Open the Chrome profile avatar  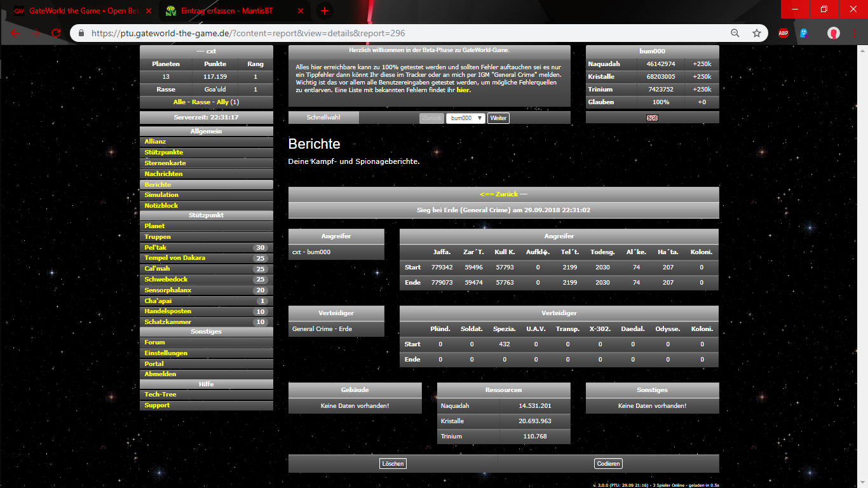click(833, 33)
